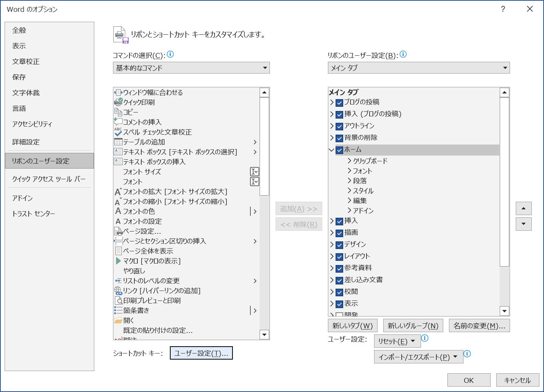544x392 pixels.
Task: Select the 詳細設定 category
Action: (49, 142)
